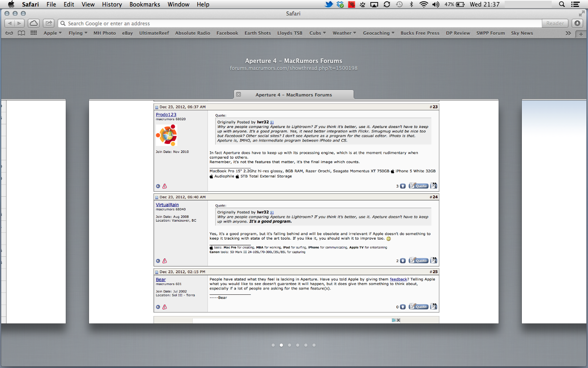This screenshot has width=588, height=368.
Task: Open the View menu
Action: [x=88, y=4]
